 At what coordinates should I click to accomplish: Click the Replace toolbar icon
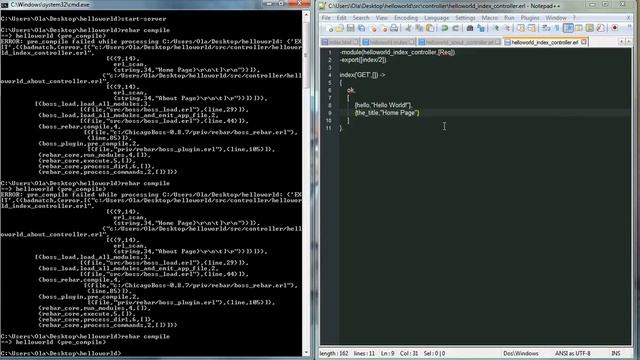tap(481, 28)
